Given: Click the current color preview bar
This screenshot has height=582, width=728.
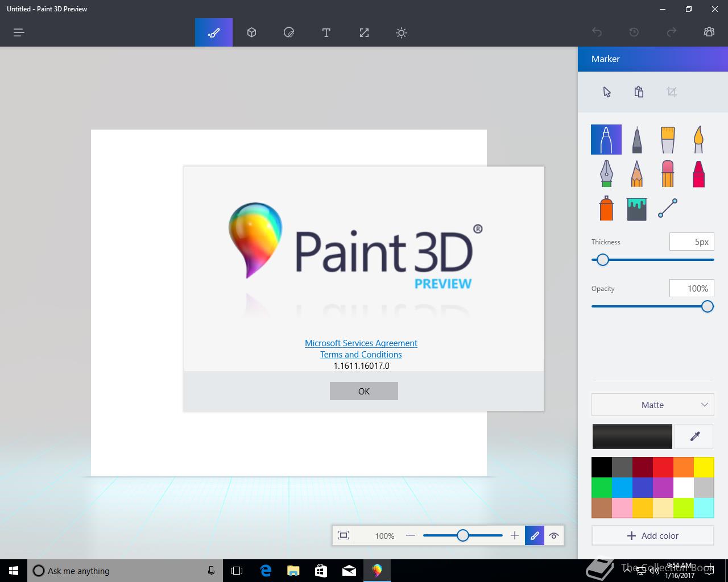Looking at the screenshot, I should [632, 436].
